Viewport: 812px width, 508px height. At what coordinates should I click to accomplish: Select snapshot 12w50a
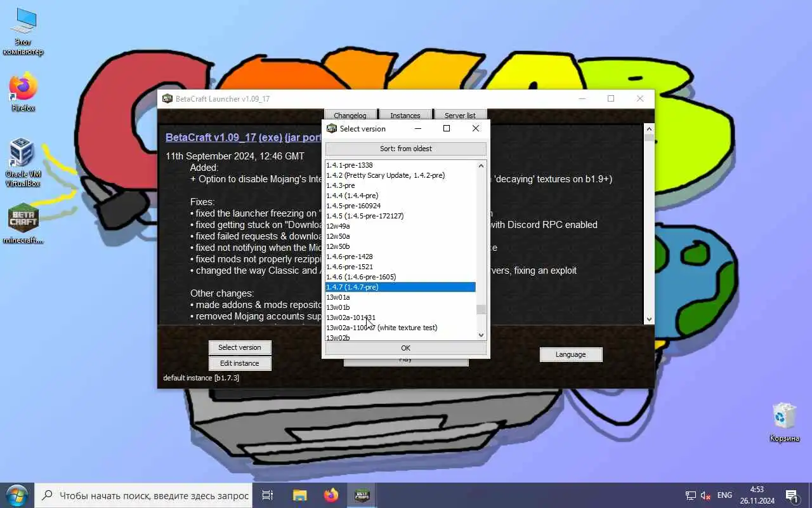(x=400, y=236)
